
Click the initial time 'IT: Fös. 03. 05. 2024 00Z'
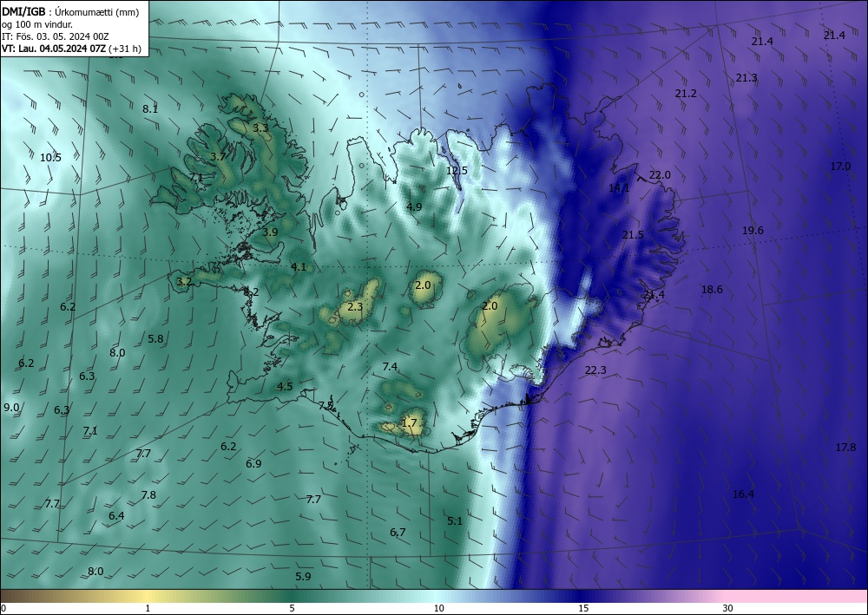tap(56, 36)
